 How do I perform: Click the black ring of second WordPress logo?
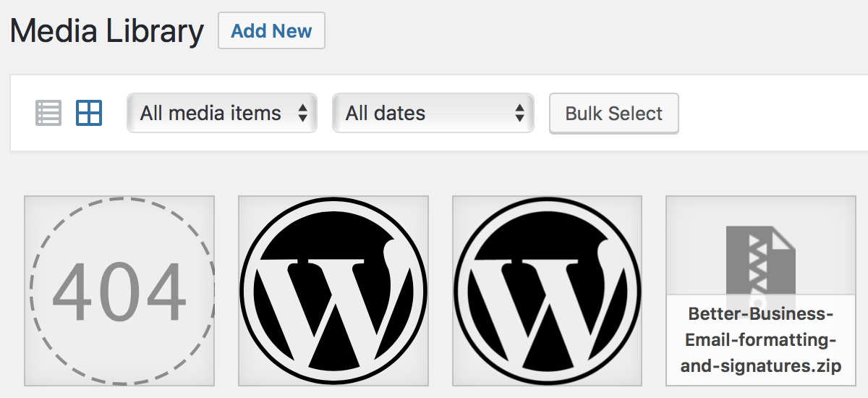click(x=548, y=204)
